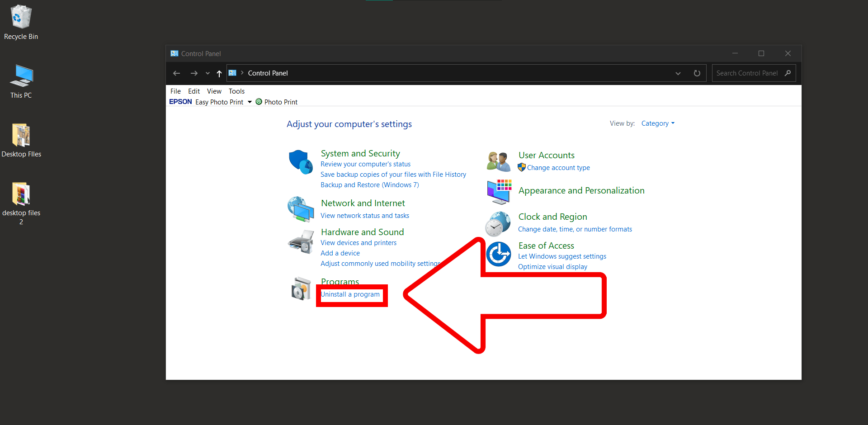Select the Hardware and Sound printer icon
The width and height of the screenshot is (868, 425).
pos(301,242)
